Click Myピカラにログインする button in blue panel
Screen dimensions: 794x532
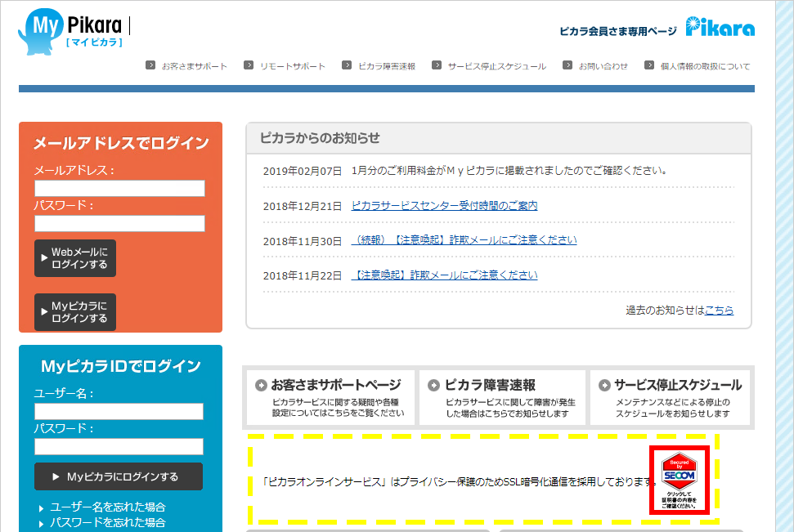[119, 476]
